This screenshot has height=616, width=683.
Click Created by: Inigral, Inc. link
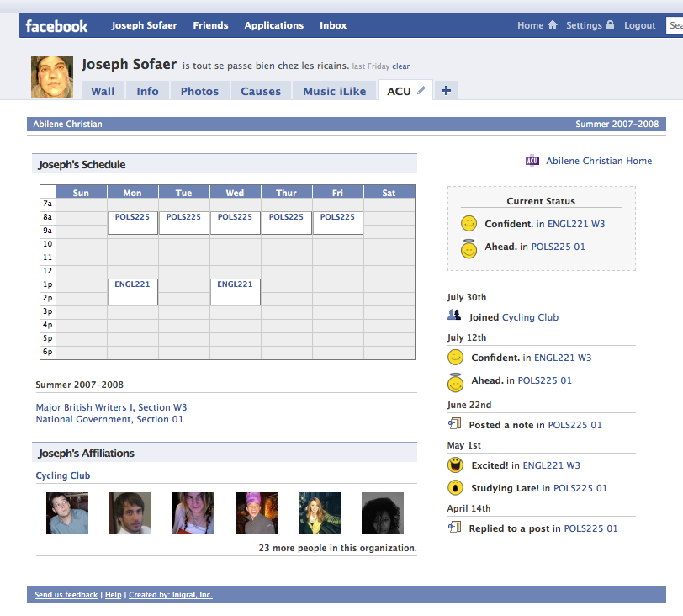pyautogui.click(x=170, y=595)
